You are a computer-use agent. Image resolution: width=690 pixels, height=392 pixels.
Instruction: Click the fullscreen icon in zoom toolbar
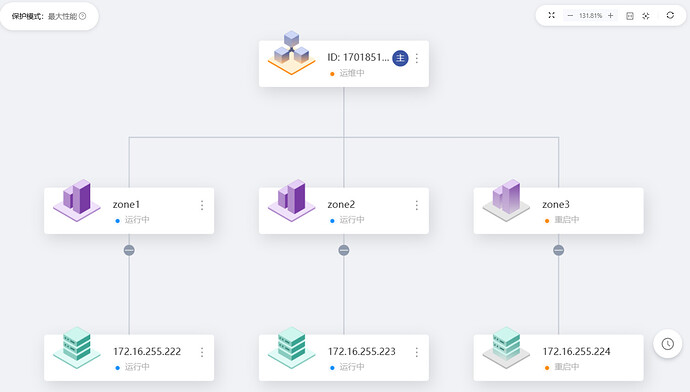point(551,15)
